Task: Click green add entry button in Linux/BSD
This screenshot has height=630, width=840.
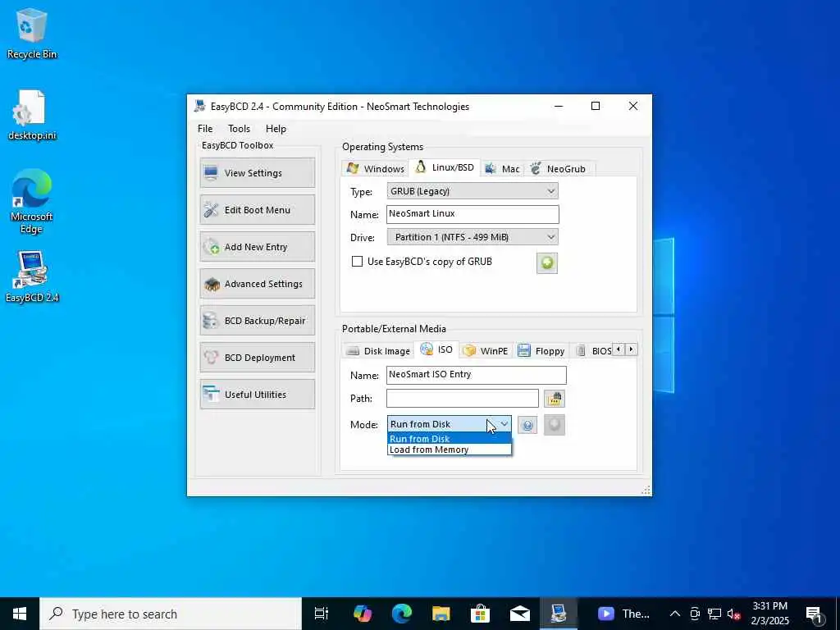Action: pos(547,263)
